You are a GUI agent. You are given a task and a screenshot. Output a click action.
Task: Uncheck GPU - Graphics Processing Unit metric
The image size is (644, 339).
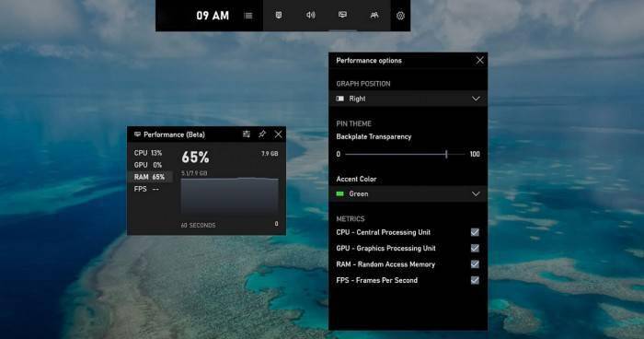click(x=475, y=248)
